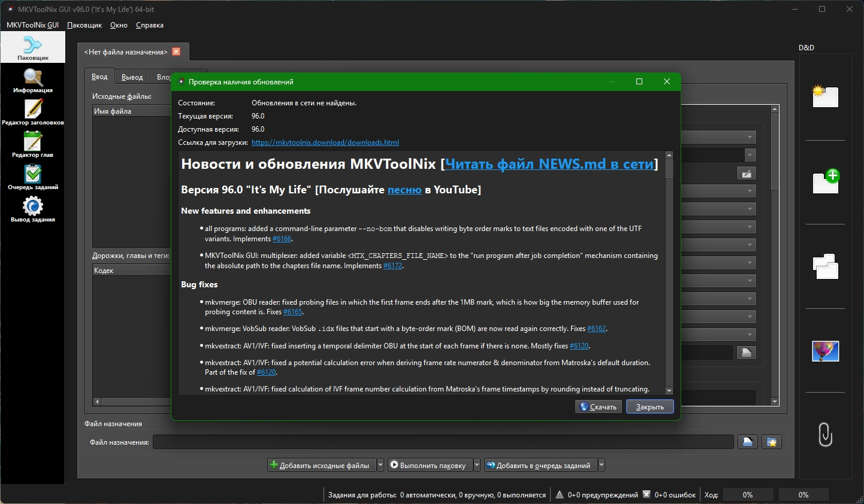Open the Справка menu
This screenshot has width=864, height=504.
tap(150, 25)
